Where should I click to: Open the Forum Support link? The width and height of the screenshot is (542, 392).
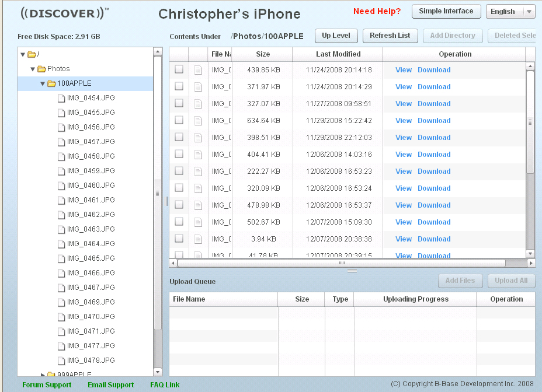[x=47, y=385]
